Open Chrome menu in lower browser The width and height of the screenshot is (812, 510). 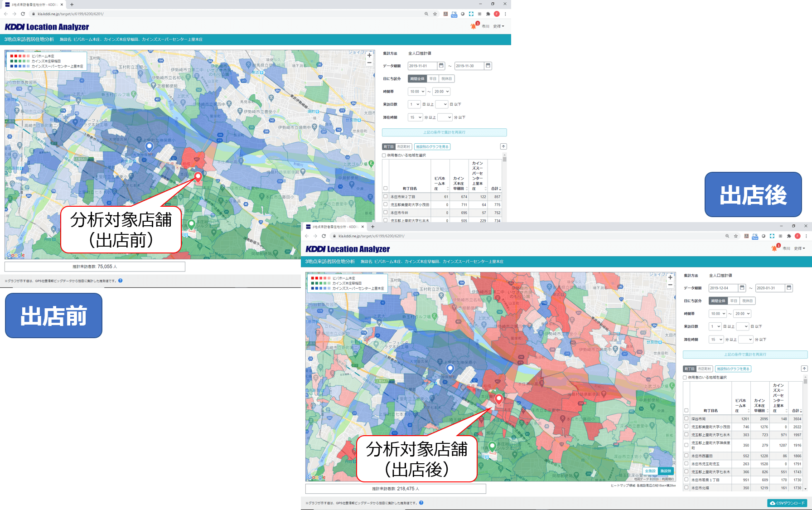coord(806,236)
